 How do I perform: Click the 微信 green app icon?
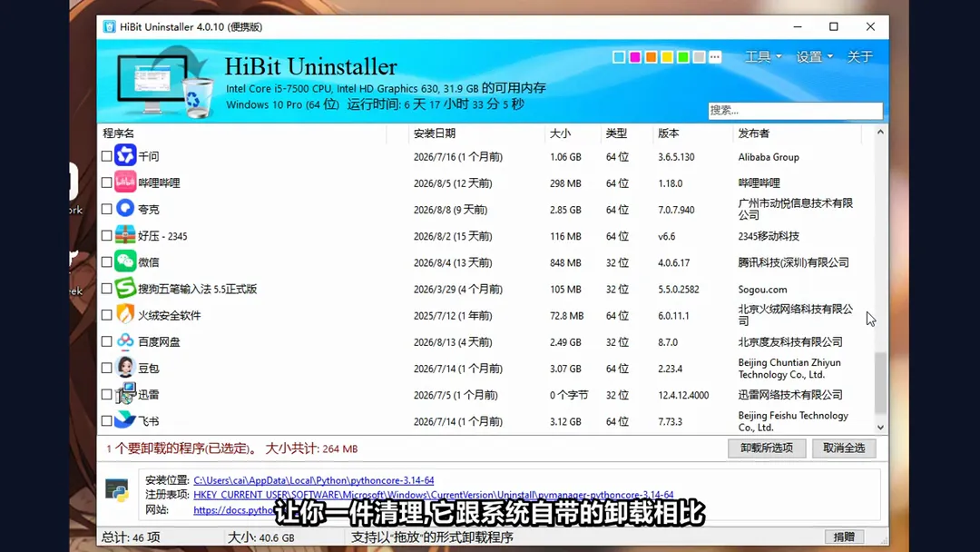click(x=125, y=261)
